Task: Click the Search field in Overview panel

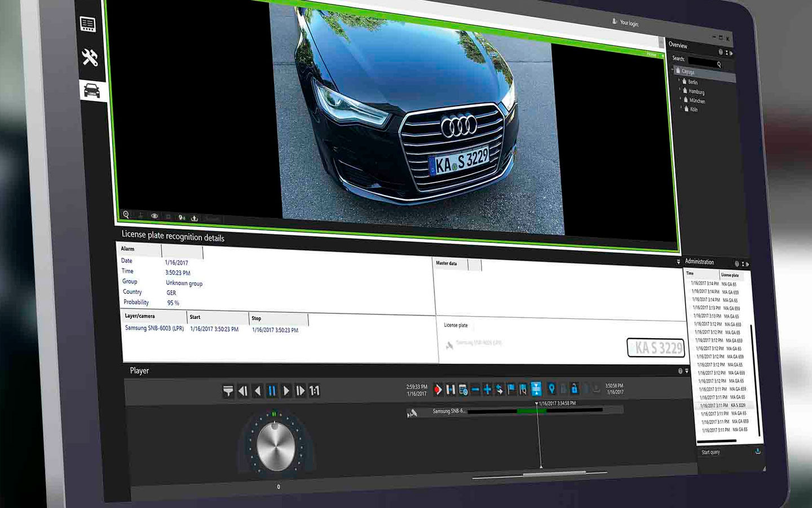Action: coord(705,61)
